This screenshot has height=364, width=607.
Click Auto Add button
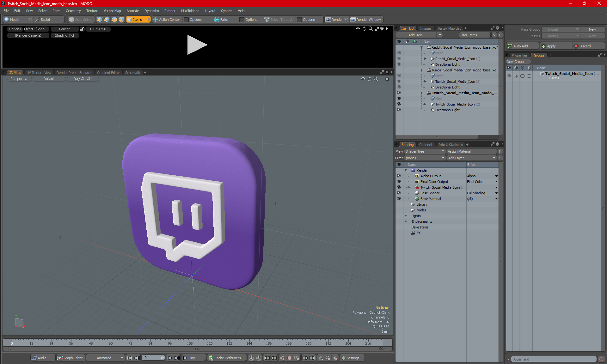(522, 46)
